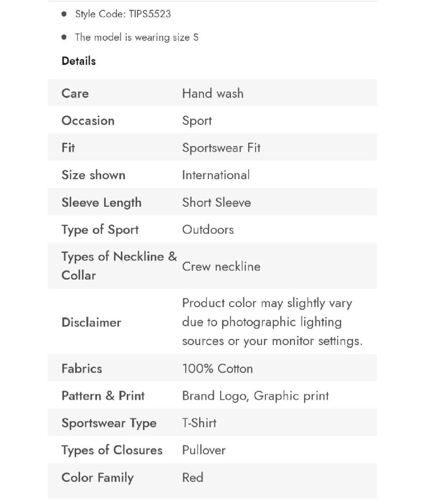The image size is (425, 504).
Task: Click the Occasion row label
Action: coord(88,120)
